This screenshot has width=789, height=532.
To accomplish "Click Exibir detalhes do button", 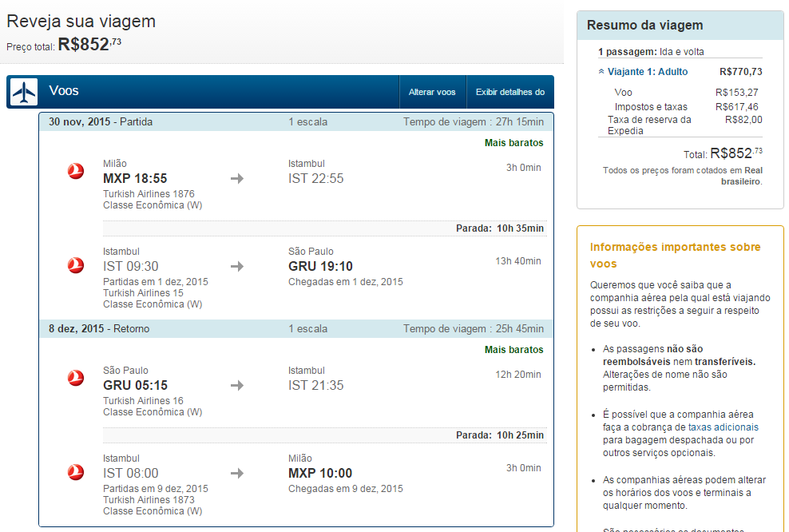I will pos(510,92).
